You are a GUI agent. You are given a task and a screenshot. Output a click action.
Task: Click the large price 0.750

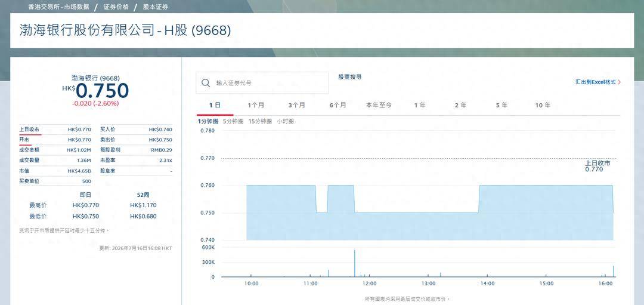[x=102, y=91]
